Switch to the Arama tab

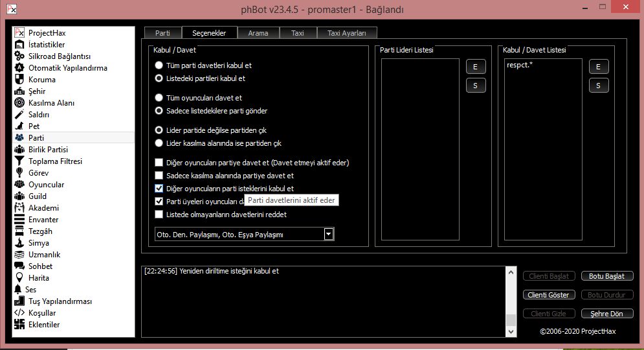258,33
